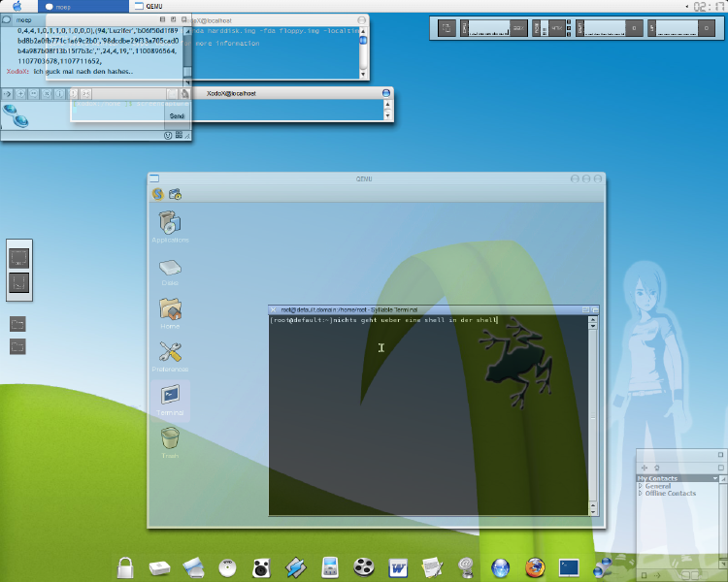The height and width of the screenshot is (582, 728).
Task: Open the @ mail stamp icon in dock
Action: 466,567
